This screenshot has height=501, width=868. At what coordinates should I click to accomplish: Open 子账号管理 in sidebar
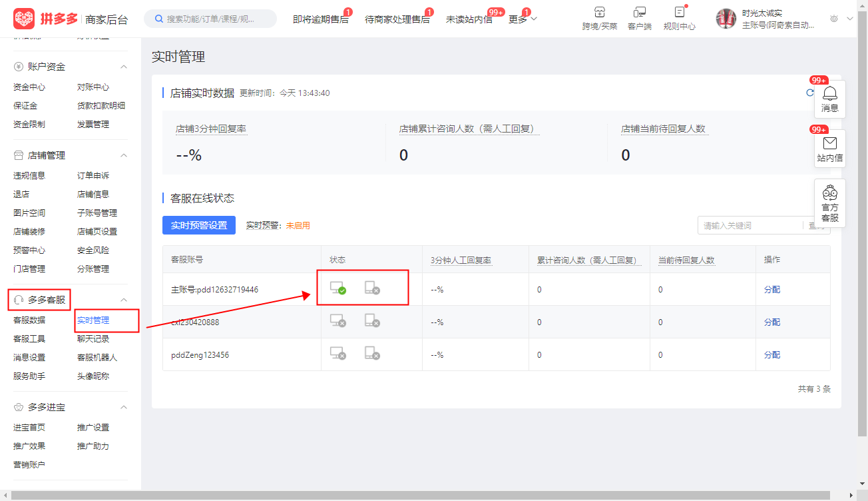tap(97, 213)
